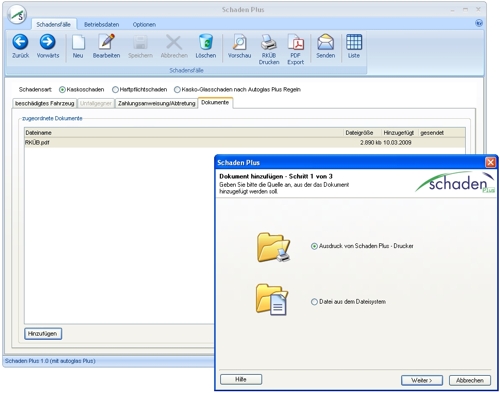
Task: Click the Löschen recycle bin icon
Action: (206, 42)
